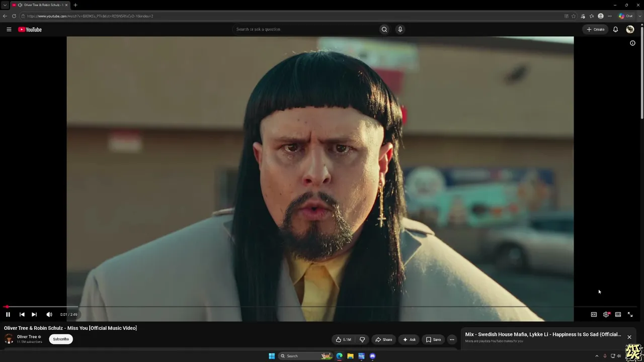644x362 pixels.
Task: Switch to theater mode
Action: (618, 314)
